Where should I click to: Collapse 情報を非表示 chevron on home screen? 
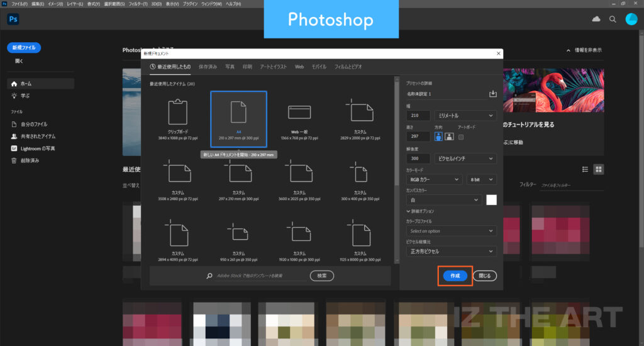tap(569, 50)
